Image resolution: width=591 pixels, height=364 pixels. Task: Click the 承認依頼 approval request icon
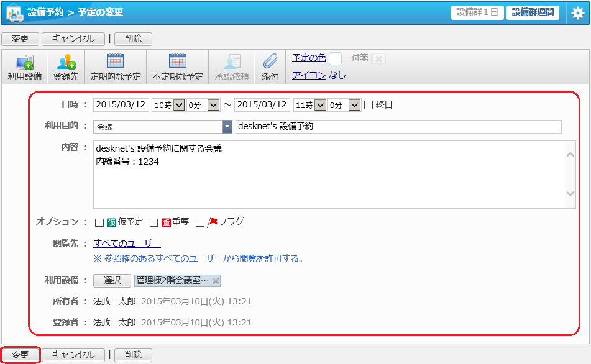click(232, 67)
